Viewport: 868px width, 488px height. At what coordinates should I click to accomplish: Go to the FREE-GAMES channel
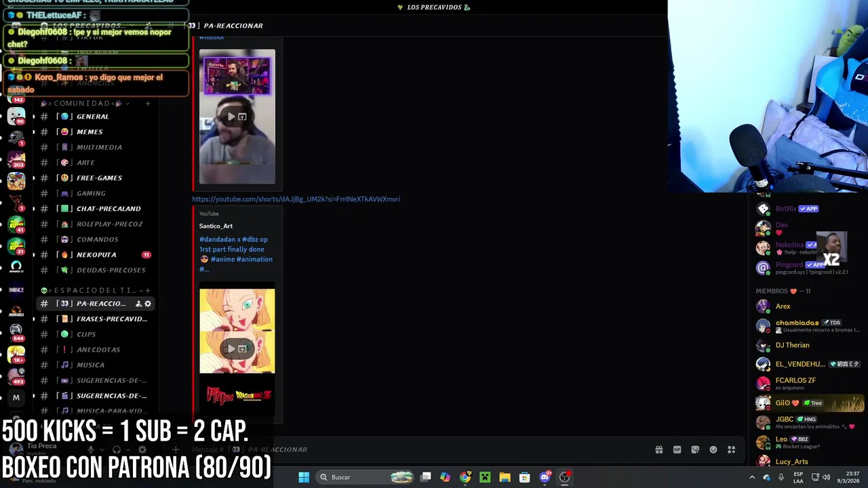click(95, 178)
